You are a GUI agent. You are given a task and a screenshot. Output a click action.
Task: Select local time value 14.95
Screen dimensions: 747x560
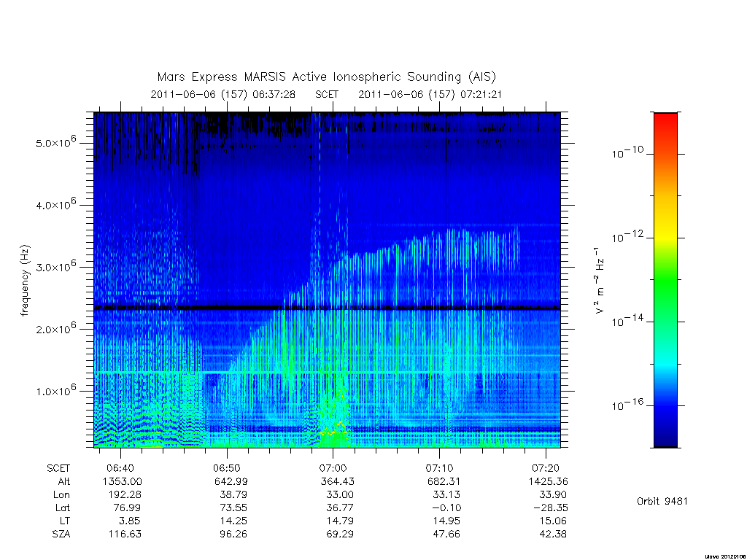[446, 521]
